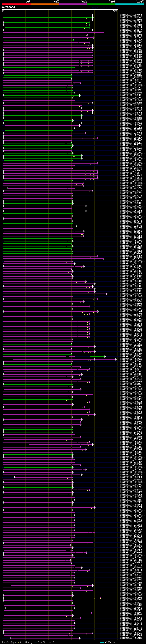
Task: Select the UniRef100_Q2R3U8 label
Action: [x=131, y=32]
